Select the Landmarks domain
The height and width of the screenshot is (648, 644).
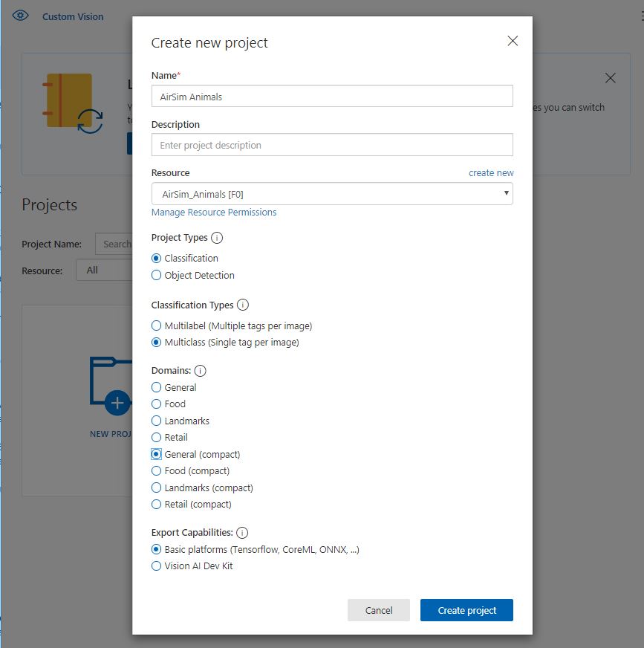click(156, 421)
